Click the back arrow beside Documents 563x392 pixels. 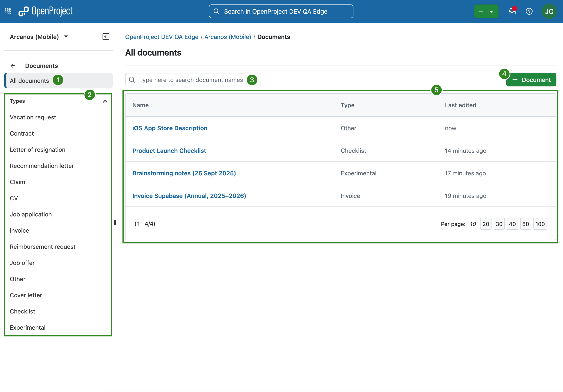(x=13, y=66)
